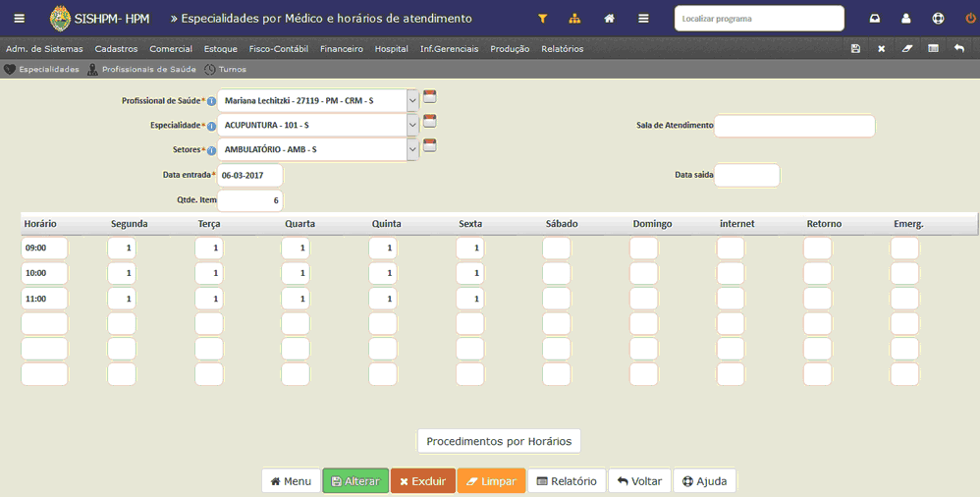Click the yellow filter funnel icon

[542, 19]
